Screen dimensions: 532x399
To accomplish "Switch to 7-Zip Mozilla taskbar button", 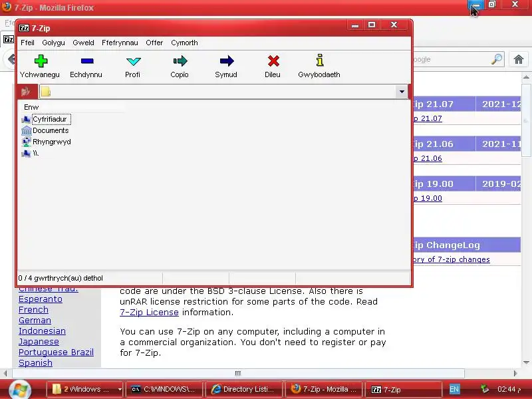I will click(324, 389).
